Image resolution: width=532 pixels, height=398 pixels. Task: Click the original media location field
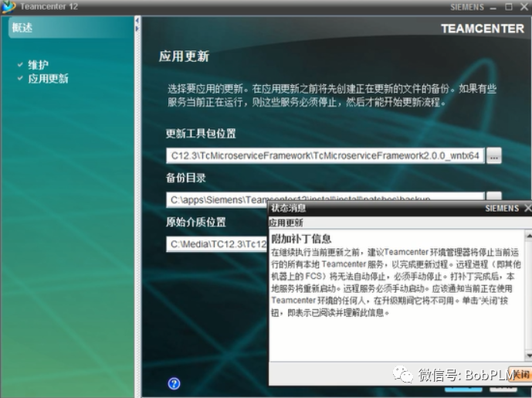(x=217, y=244)
